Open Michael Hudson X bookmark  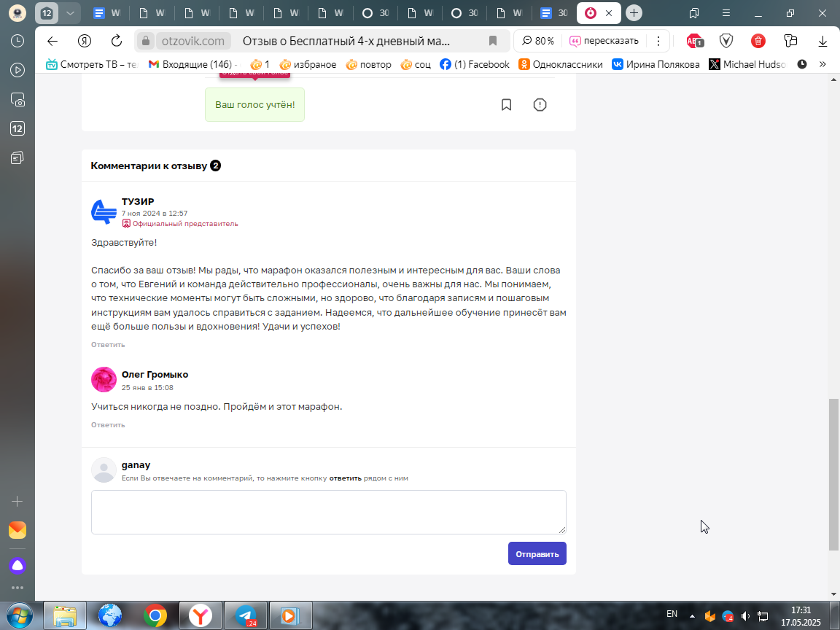point(747,64)
